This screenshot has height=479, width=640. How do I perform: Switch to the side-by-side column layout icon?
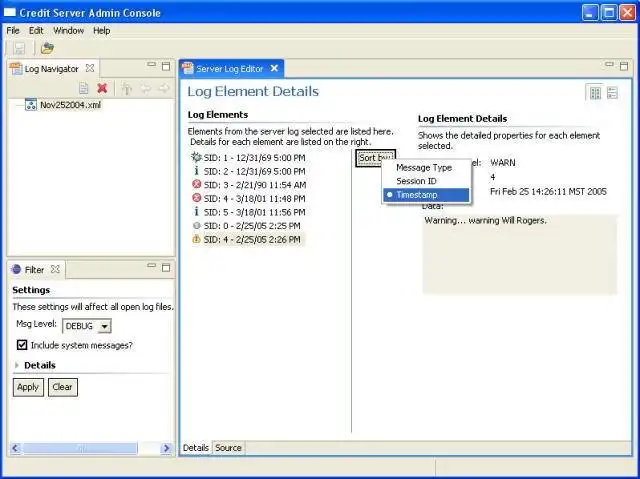(595, 93)
